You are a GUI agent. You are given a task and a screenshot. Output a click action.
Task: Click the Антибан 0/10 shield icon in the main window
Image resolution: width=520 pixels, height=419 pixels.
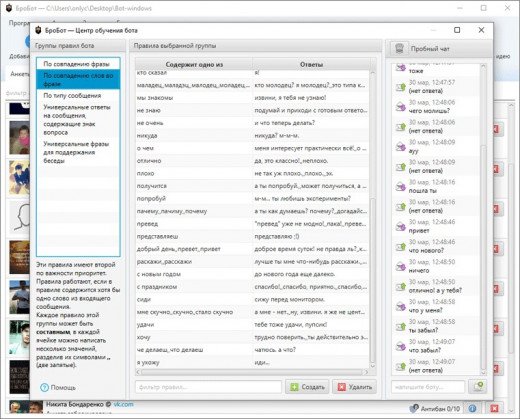click(x=414, y=408)
